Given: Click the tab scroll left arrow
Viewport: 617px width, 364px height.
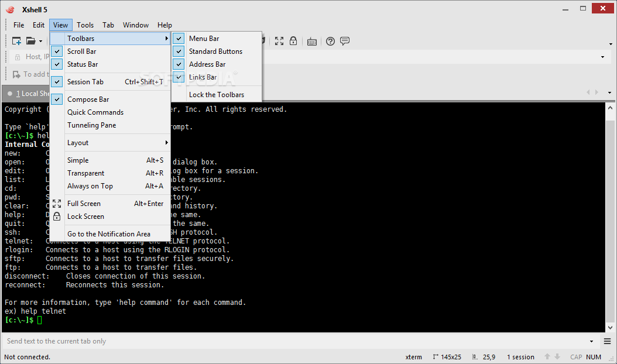Looking at the screenshot, I should (588, 92).
